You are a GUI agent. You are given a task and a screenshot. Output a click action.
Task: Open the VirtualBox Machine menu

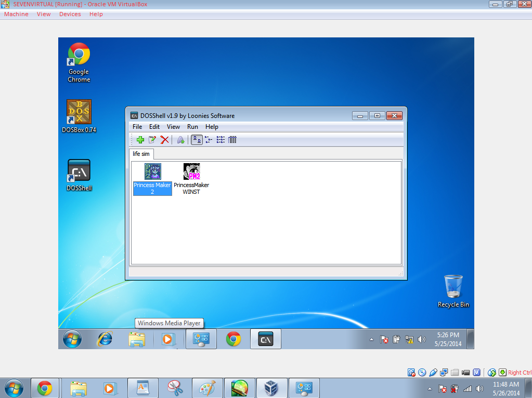pyautogui.click(x=16, y=14)
